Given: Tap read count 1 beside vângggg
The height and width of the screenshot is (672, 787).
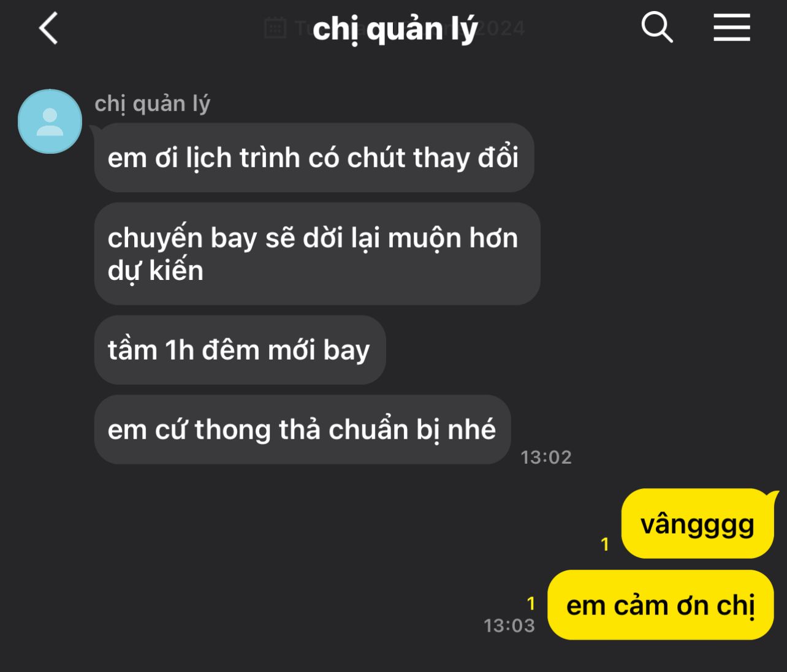Looking at the screenshot, I should pyautogui.click(x=605, y=544).
